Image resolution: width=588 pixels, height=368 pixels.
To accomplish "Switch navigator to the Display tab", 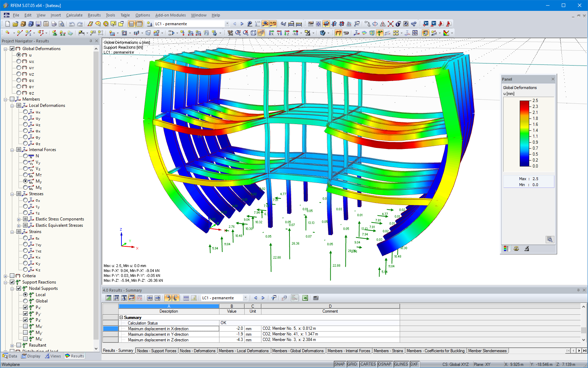I will [31, 356].
